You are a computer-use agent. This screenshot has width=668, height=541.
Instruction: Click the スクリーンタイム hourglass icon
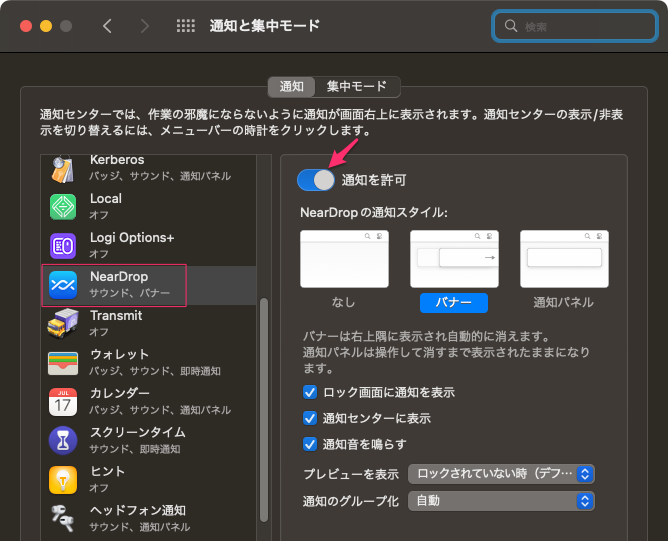tap(63, 441)
